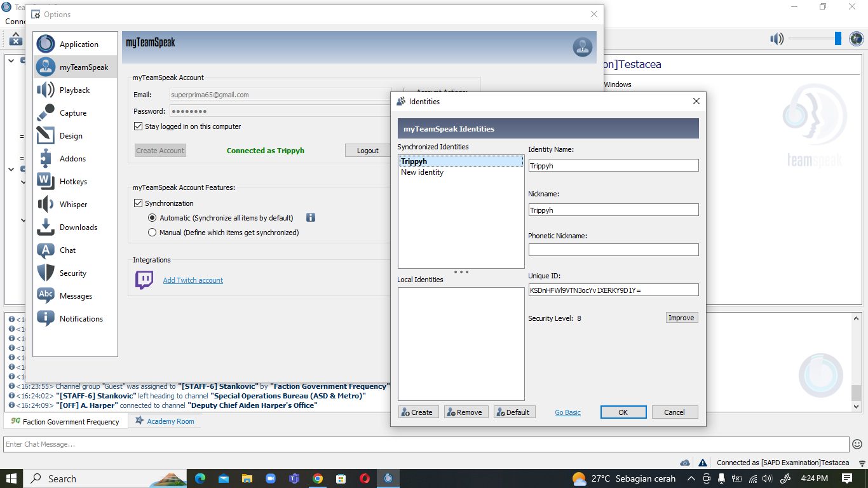Image resolution: width=868 pixels, height=488 pixels.
Task: Toggle the Synchronization checkbox
Action: [138, 203]
